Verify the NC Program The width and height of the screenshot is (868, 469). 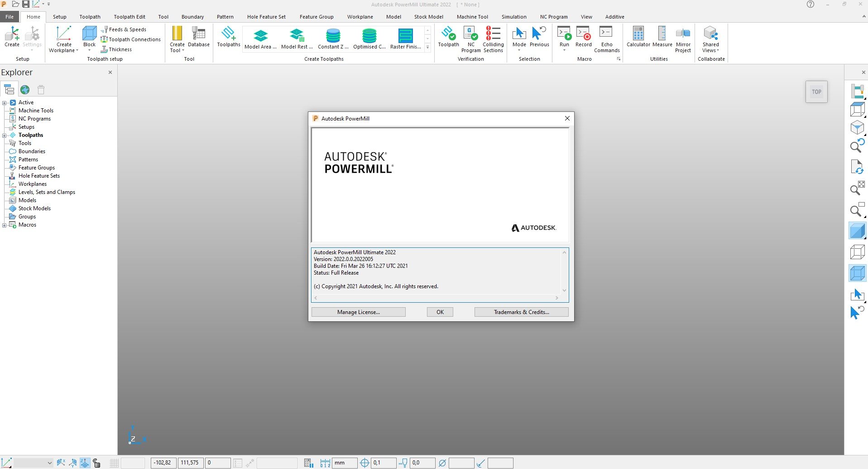coord(471,39)
